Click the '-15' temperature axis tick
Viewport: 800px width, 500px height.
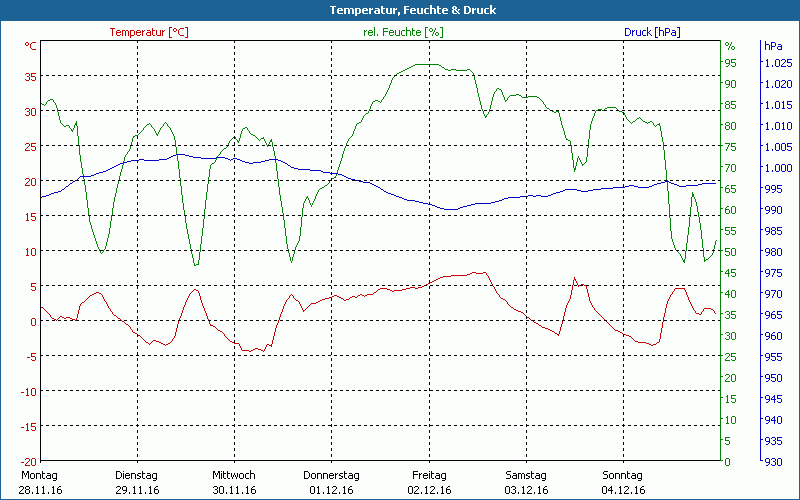tap(29, 427)
